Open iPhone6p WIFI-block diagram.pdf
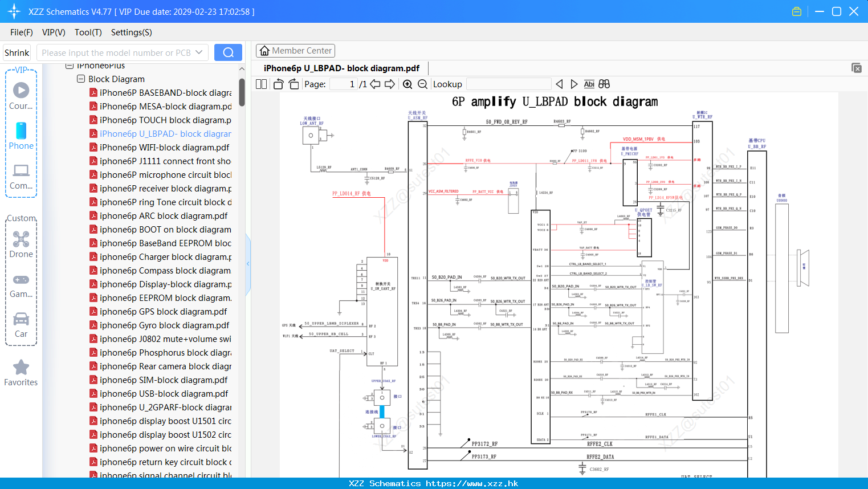 (x=159, y=148)
